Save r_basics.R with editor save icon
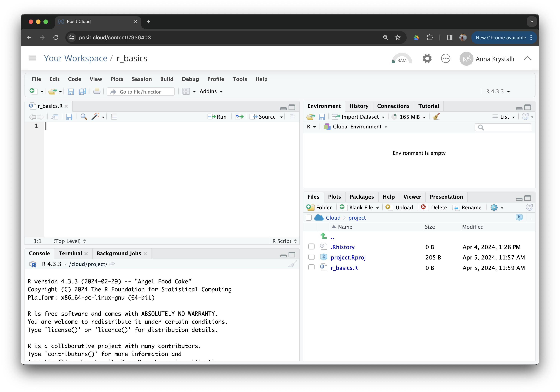 click(x=69, y=117)
